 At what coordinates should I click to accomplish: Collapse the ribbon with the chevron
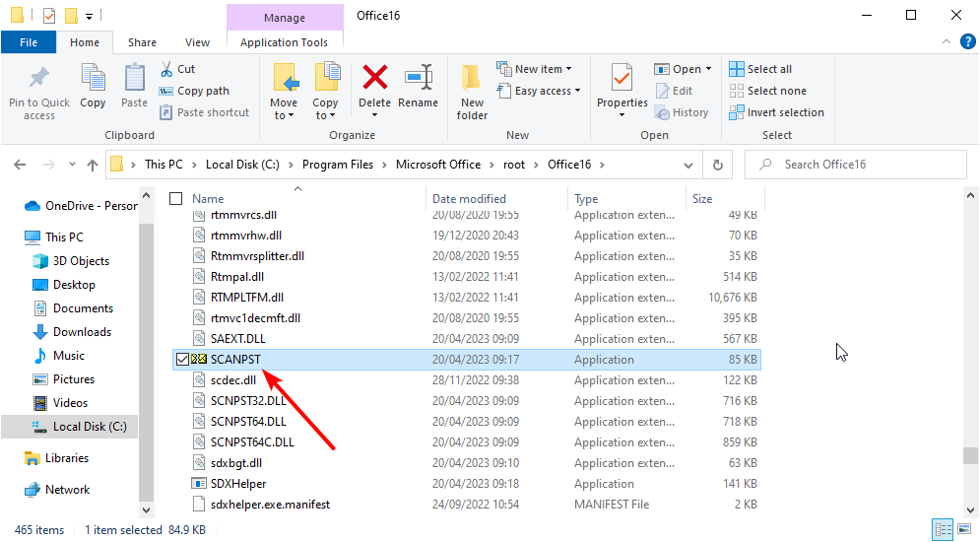(947, 42)
